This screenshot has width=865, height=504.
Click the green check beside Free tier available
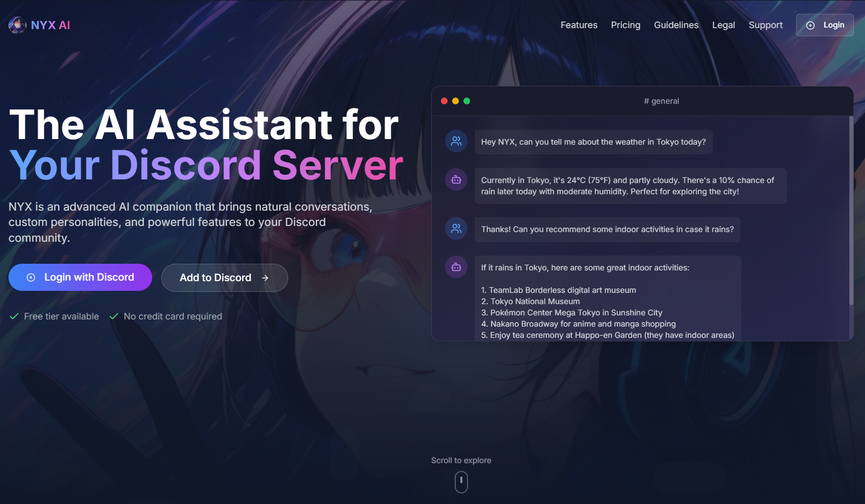coord(14,317)
